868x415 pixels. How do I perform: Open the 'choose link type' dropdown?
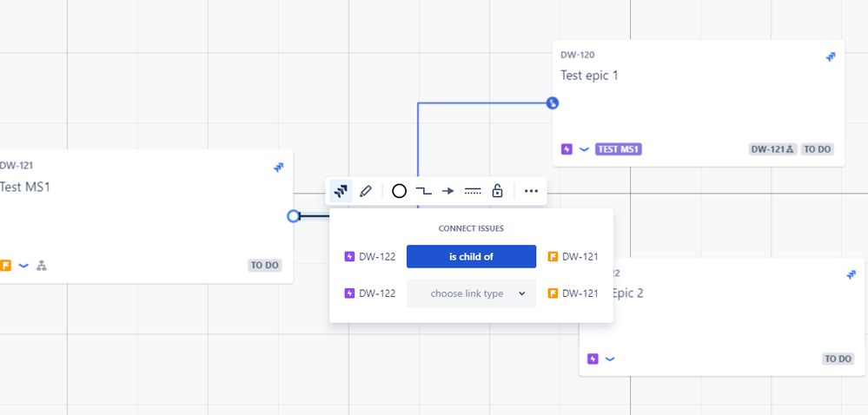tap(471, 293)
